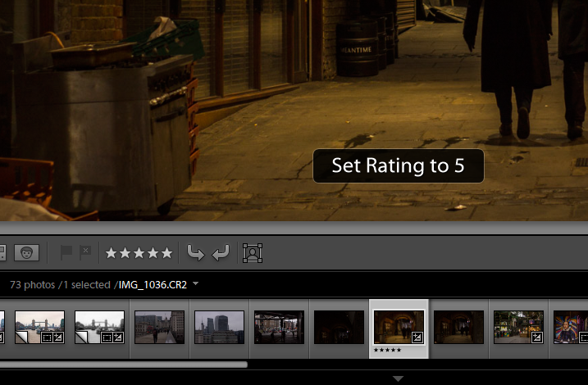
Task: Open the IMG_1036.CR2 filmstrip source dropdown
Action: (x=196, y=285)
